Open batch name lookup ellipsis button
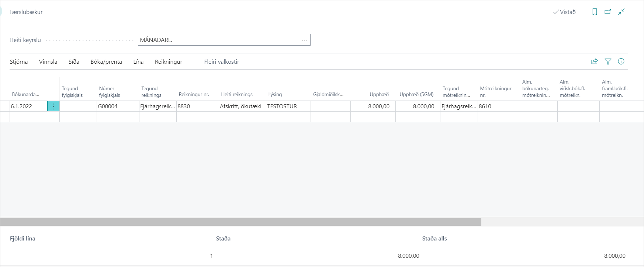The width and height of the screenshot is (644, 267). [304, 40]
